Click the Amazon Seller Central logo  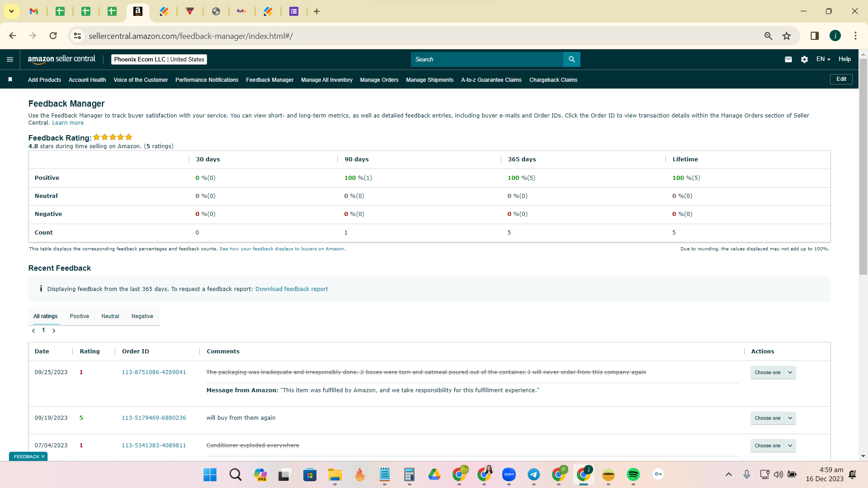pyautogui.click(x=61, y=59)
